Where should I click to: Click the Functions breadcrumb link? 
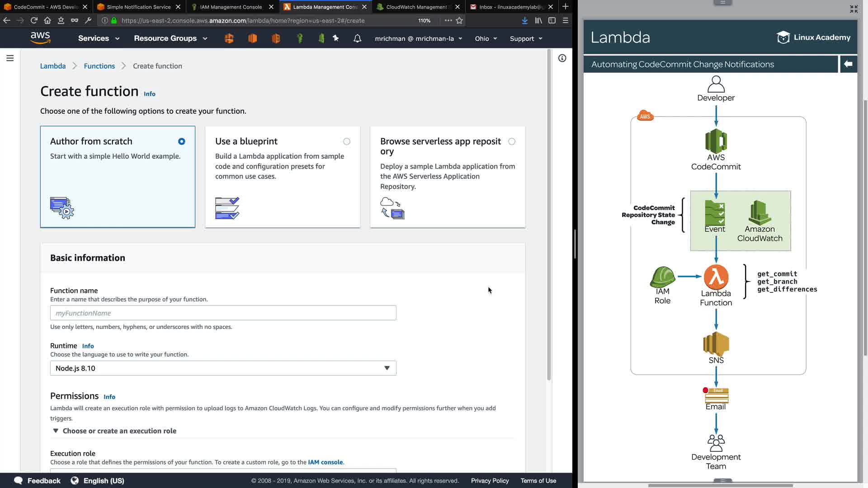[x=99, y=66]
